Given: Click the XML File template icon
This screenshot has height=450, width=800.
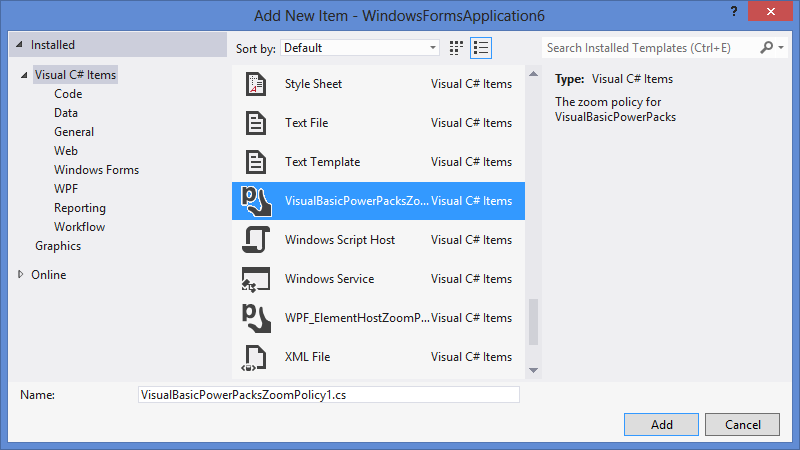Looking at the screenshot, I should [x=255, y=357].
